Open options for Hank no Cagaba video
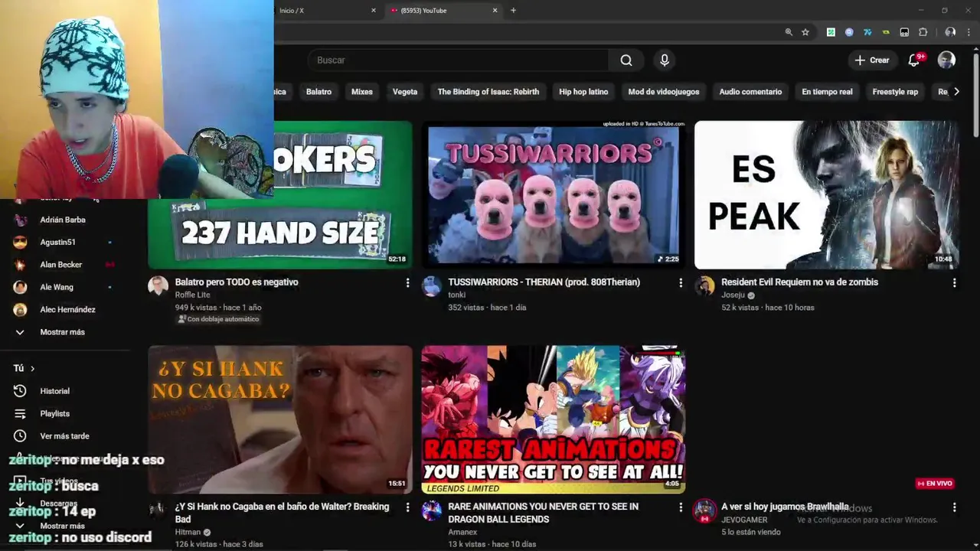980x551 pixels. [407, 507]
